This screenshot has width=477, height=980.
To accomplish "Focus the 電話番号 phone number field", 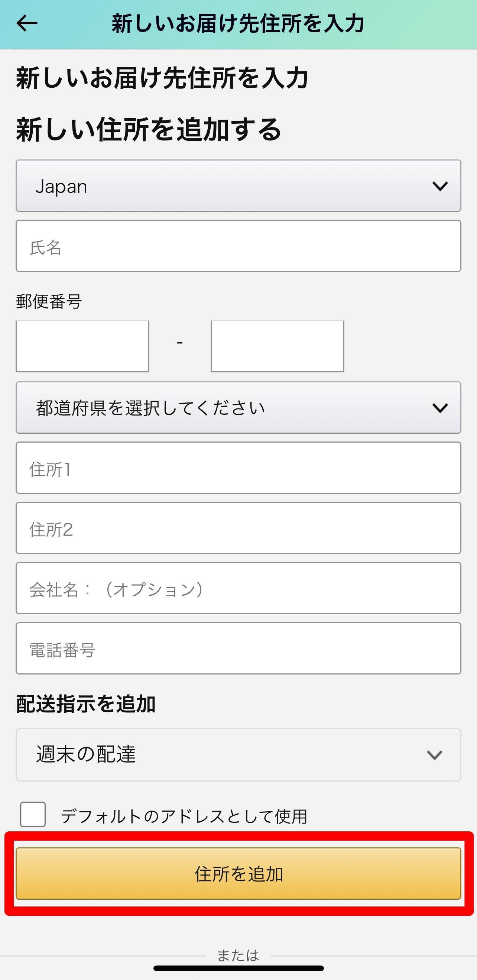I will click(238, 648).
